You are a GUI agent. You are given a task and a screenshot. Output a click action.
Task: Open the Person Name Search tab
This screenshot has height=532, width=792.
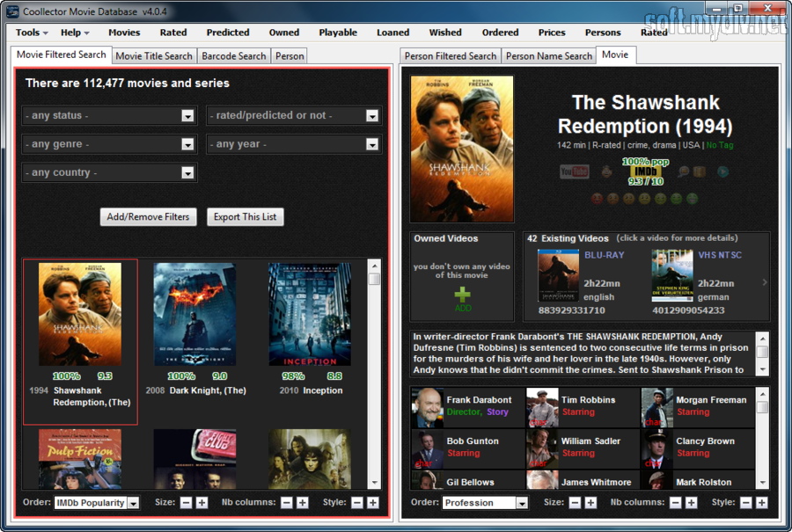point(549,56)
